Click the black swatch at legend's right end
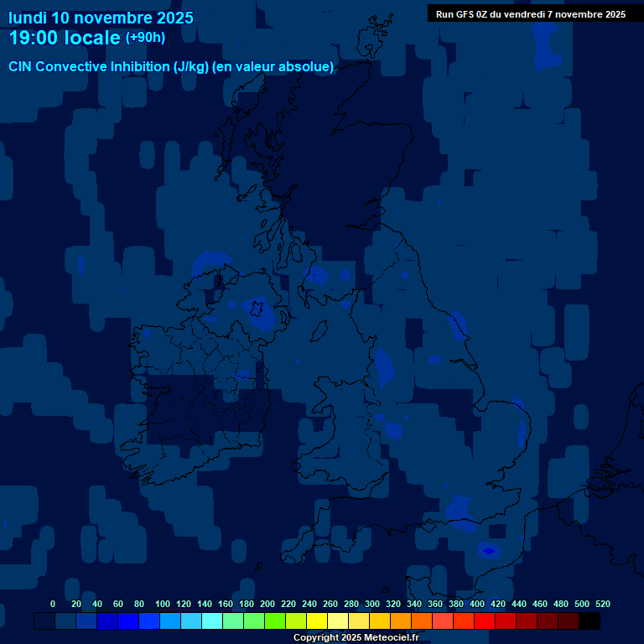 pyautogui.click(x=589, y=621)
